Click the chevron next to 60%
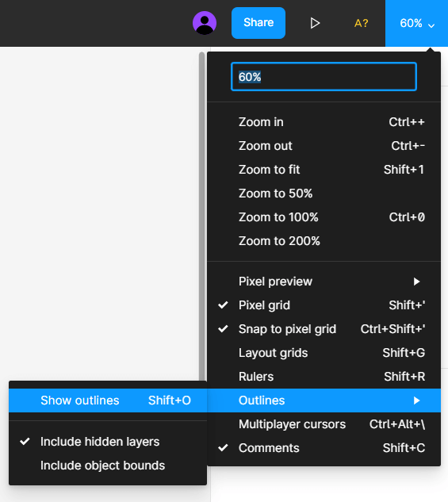This screenshot has height=502, width=448. pos(431,25)
